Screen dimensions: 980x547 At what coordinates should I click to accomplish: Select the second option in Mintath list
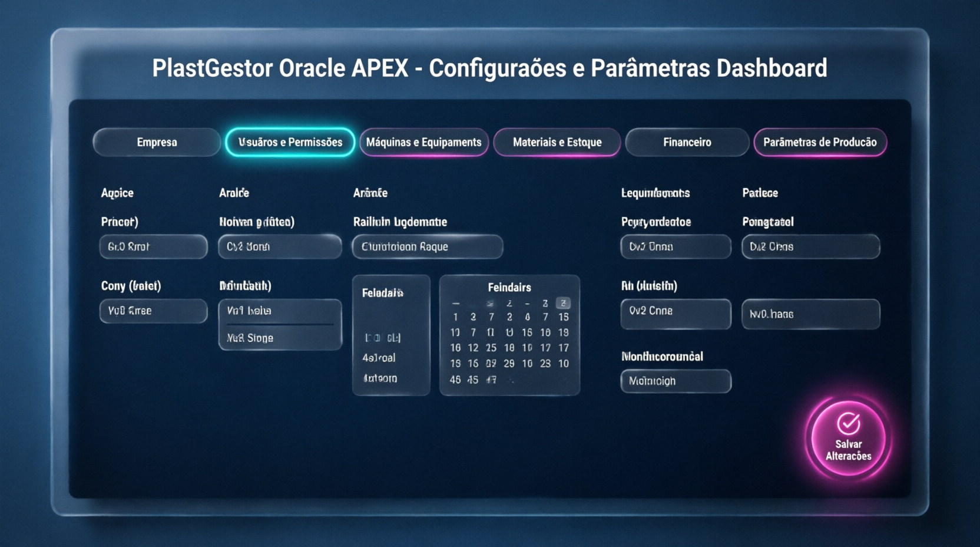[280, 338]
